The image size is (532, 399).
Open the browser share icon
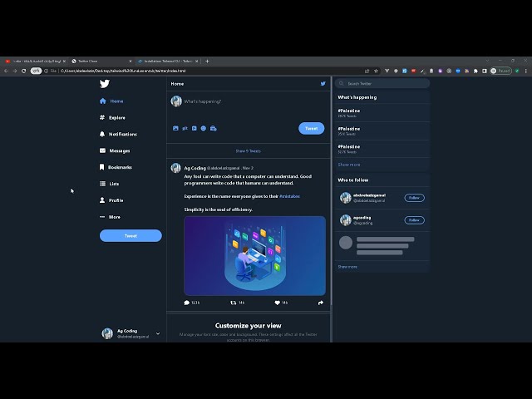click(x=367, y=71)
